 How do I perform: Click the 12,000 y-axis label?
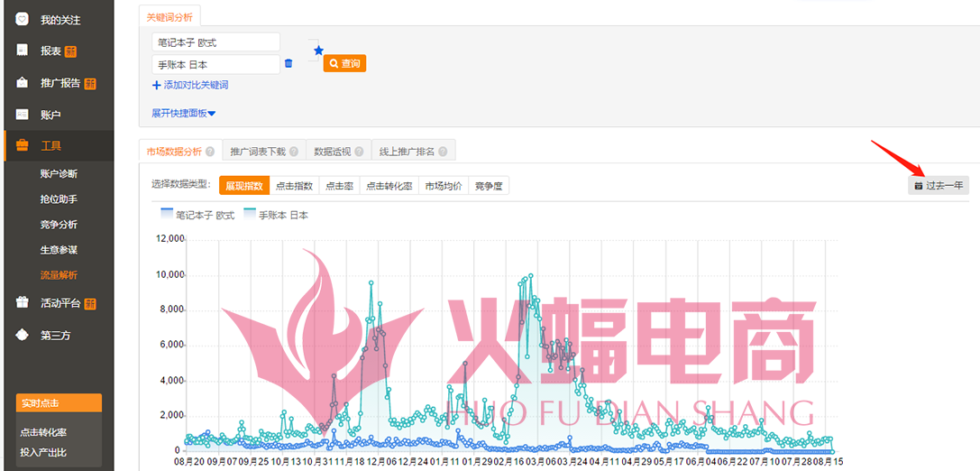pos(169,239)
